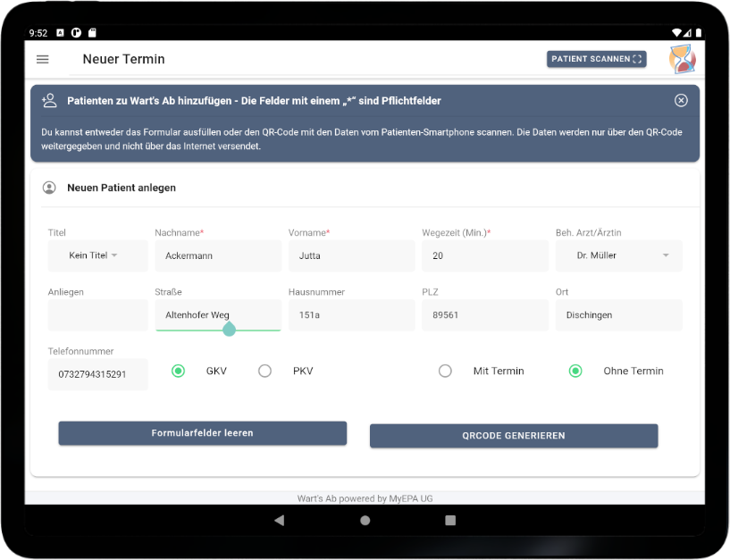Click the add-patient icon in banner
Screen dimensions: 730x560
49,101
